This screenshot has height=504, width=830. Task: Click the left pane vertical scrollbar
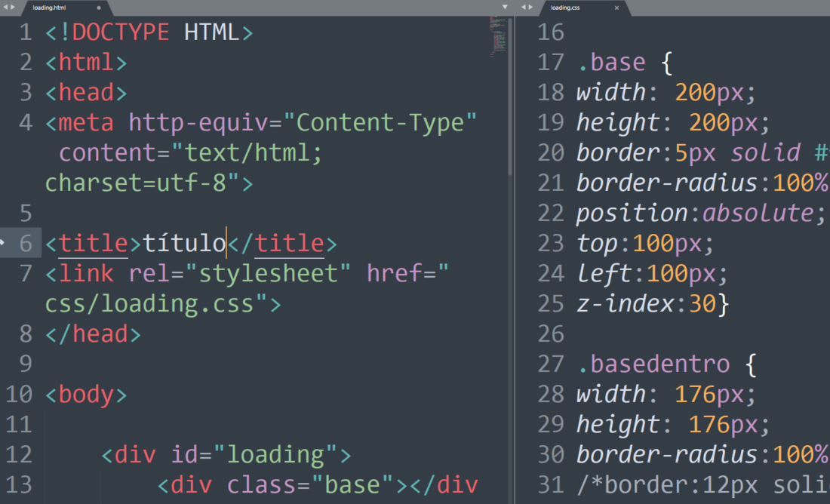tap(510, 97)
